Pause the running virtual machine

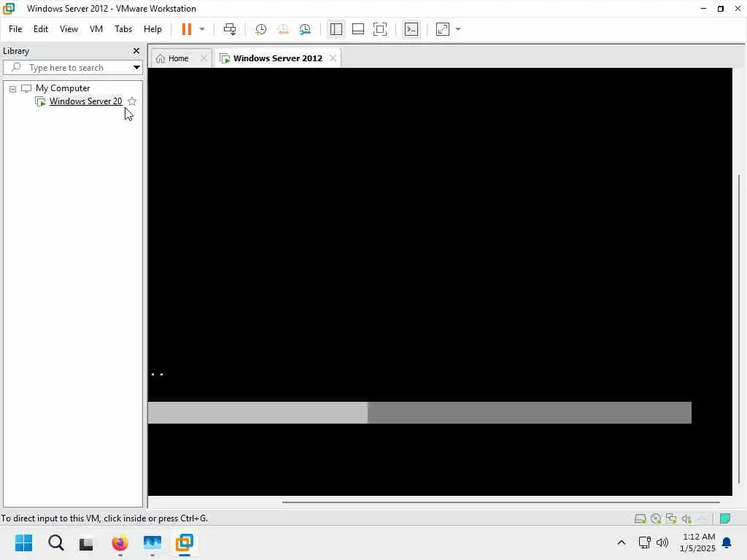tap(186, 29)
